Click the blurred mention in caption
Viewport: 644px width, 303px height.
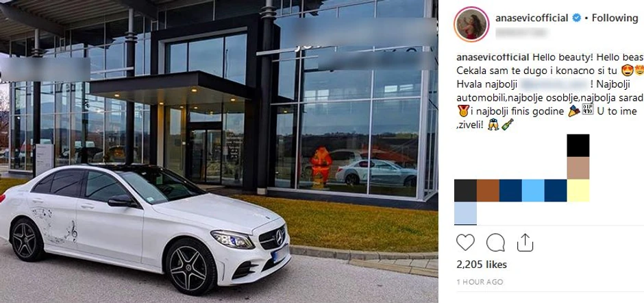click(554, 84)
